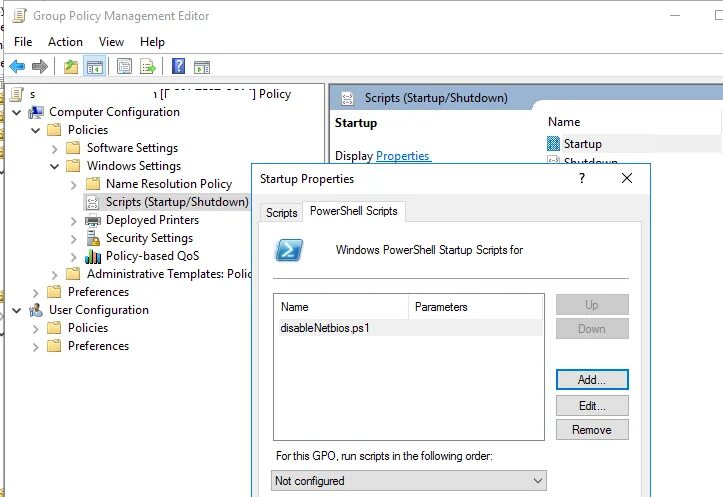Click the Policy-based QoS chart icon

pyautogui.click(x=93, y=256)
